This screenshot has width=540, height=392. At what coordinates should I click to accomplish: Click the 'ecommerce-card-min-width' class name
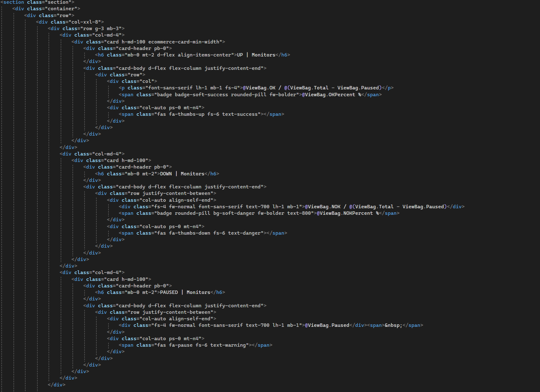pos(184,42)
